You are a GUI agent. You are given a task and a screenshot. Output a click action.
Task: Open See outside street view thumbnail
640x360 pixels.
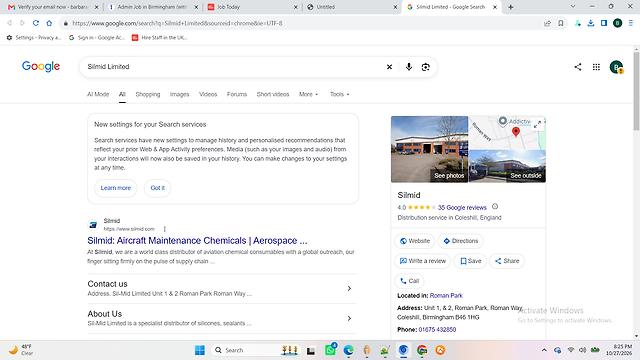(507, 166)
